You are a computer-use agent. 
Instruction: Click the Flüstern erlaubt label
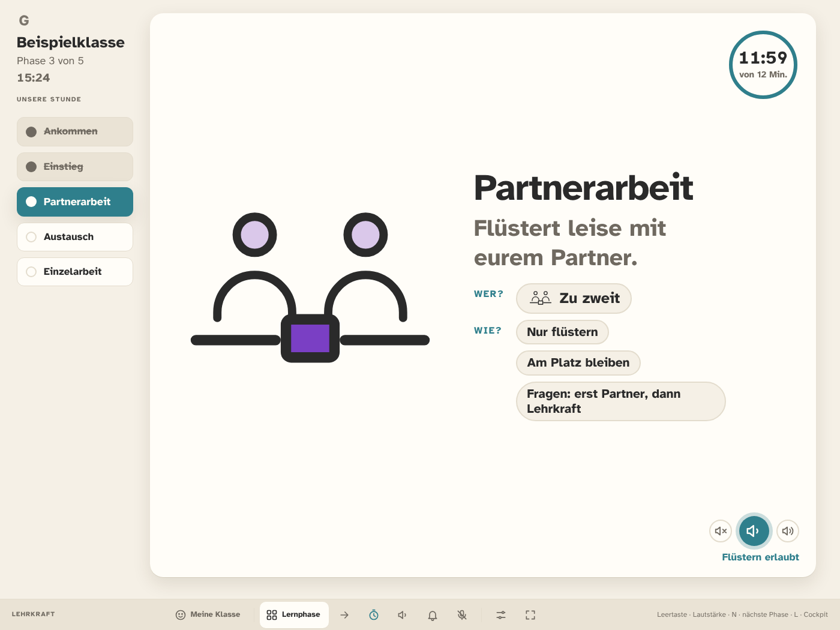(760, 557)
